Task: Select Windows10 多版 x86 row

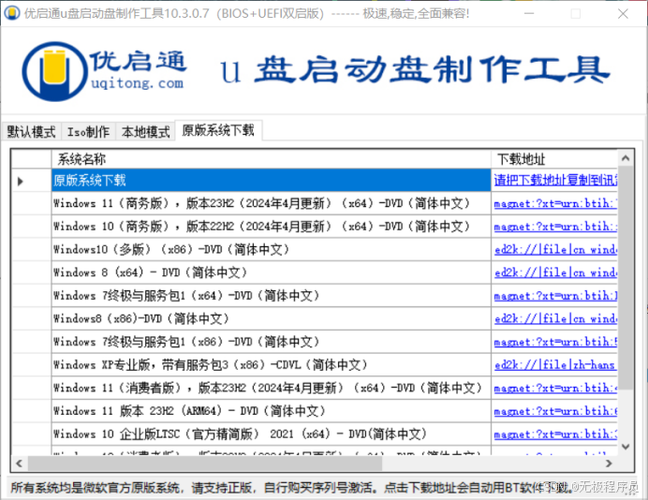Action: (x=271, y=250)
